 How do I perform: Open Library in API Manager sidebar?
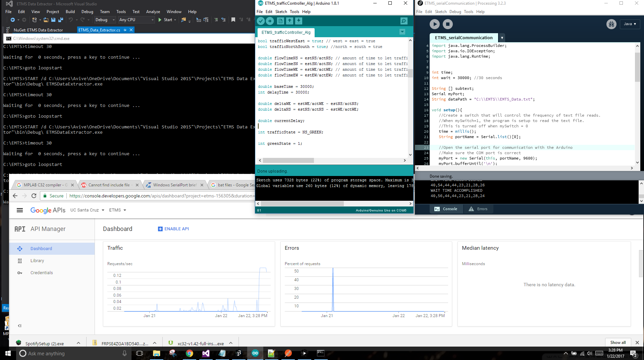coord(37,261)
